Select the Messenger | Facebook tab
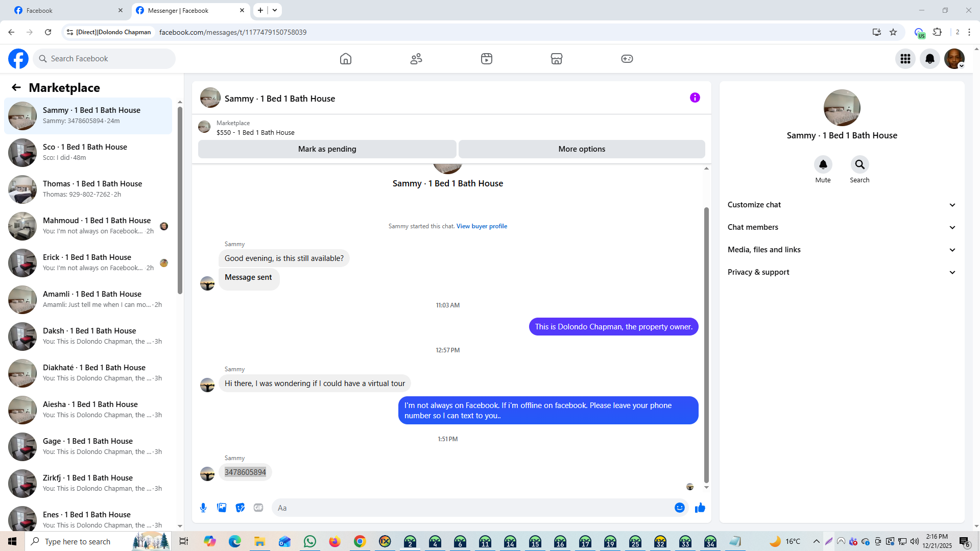This screenshot has width=980, height=551. [190, 10]
